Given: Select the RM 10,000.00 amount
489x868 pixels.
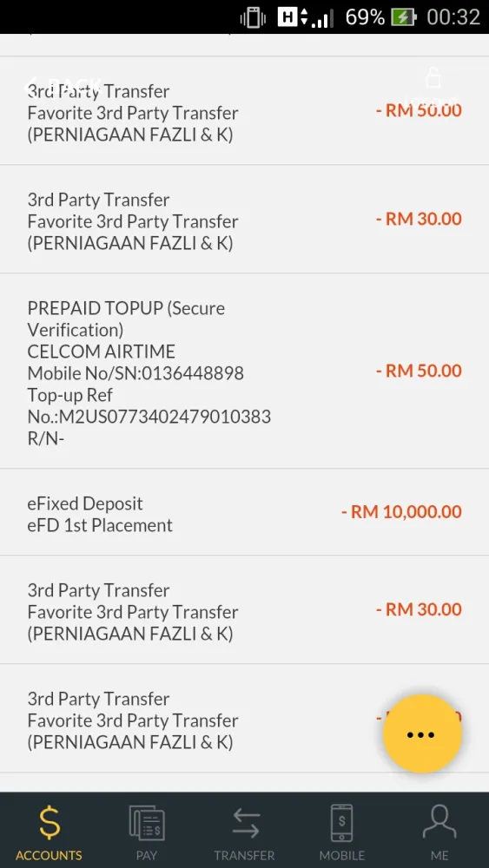Looking at the screenshot, I should [x=401, y=511].
